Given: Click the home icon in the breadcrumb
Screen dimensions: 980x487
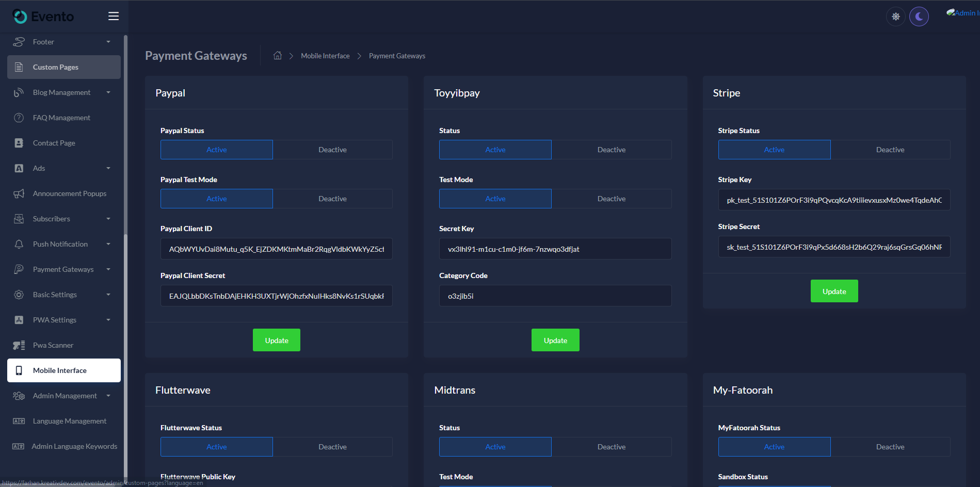Looking at the screenshot, I should pos(277,55).
